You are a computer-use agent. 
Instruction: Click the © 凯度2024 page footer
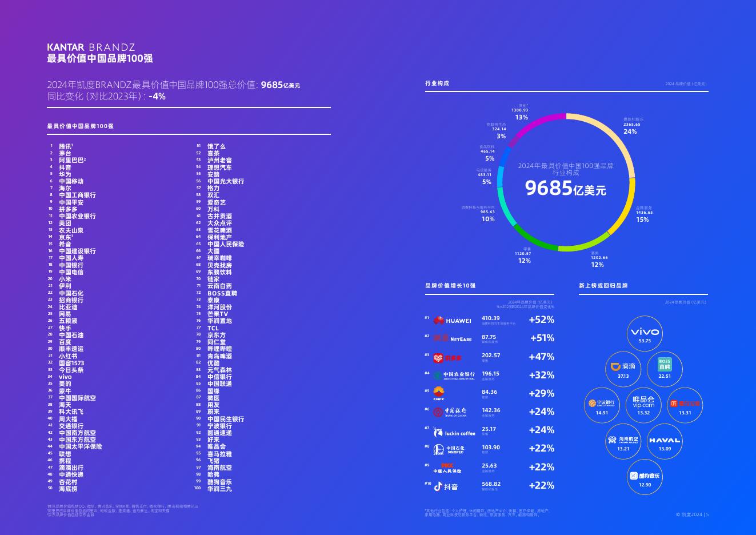[x=692, y=514]
